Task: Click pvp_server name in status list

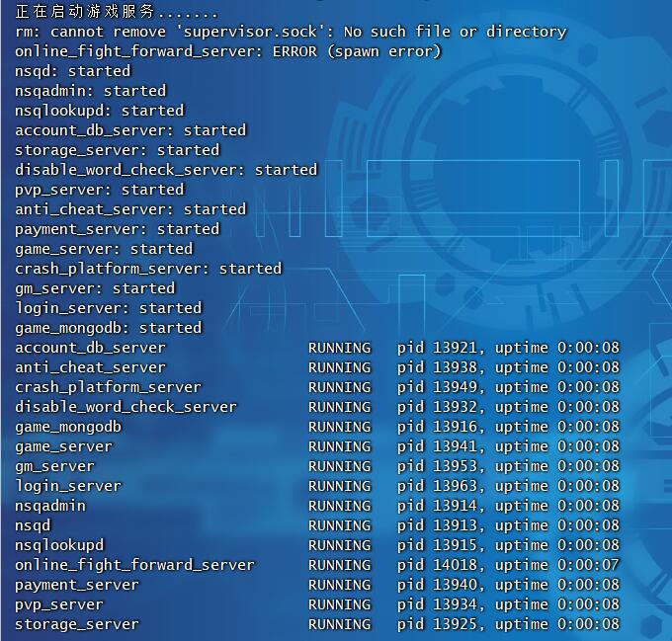Action: coord(59,604)
